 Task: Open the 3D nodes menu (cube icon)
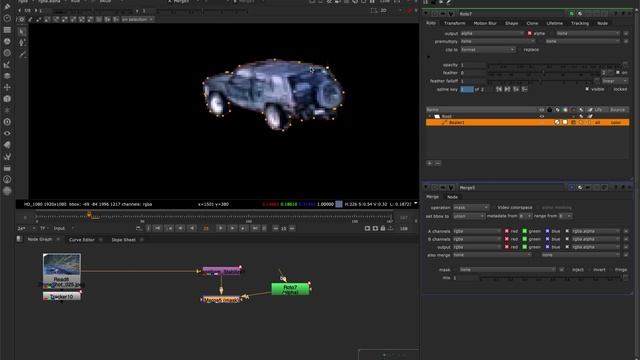pos(7,99)
